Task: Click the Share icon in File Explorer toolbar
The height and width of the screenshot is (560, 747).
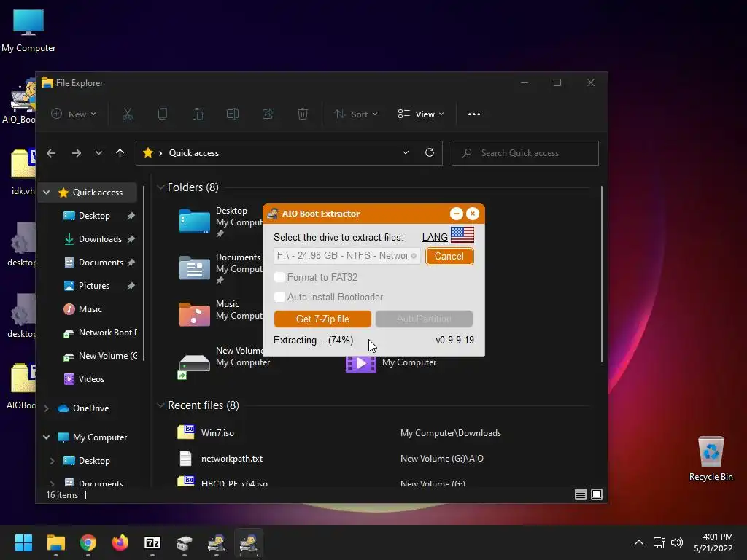Action: click(x=268, y=114)
